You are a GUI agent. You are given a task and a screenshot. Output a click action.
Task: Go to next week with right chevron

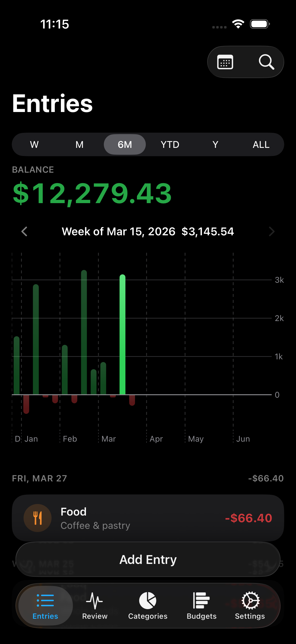(271, 232)
